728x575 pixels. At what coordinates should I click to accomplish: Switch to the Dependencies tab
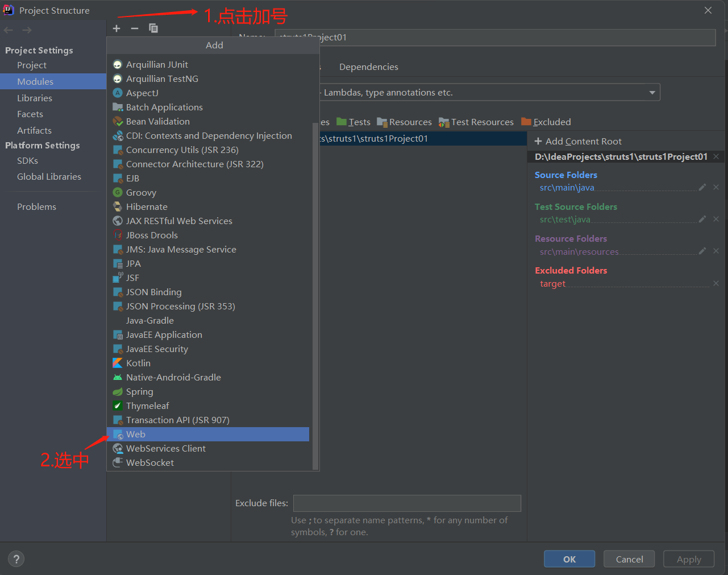(369, 67)
